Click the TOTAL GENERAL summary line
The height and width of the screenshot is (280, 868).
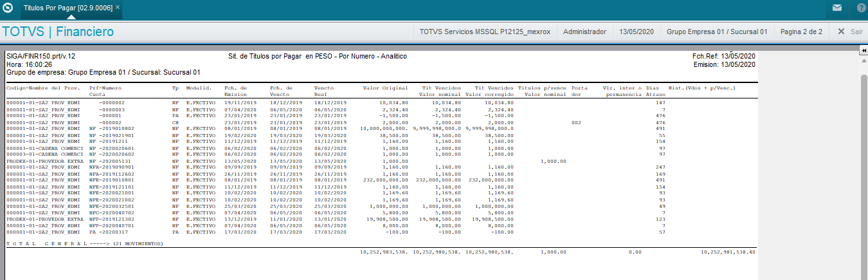85,244
